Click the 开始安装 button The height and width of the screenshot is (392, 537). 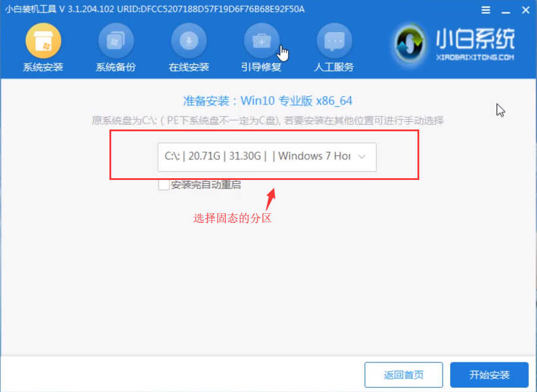[489, 375]
